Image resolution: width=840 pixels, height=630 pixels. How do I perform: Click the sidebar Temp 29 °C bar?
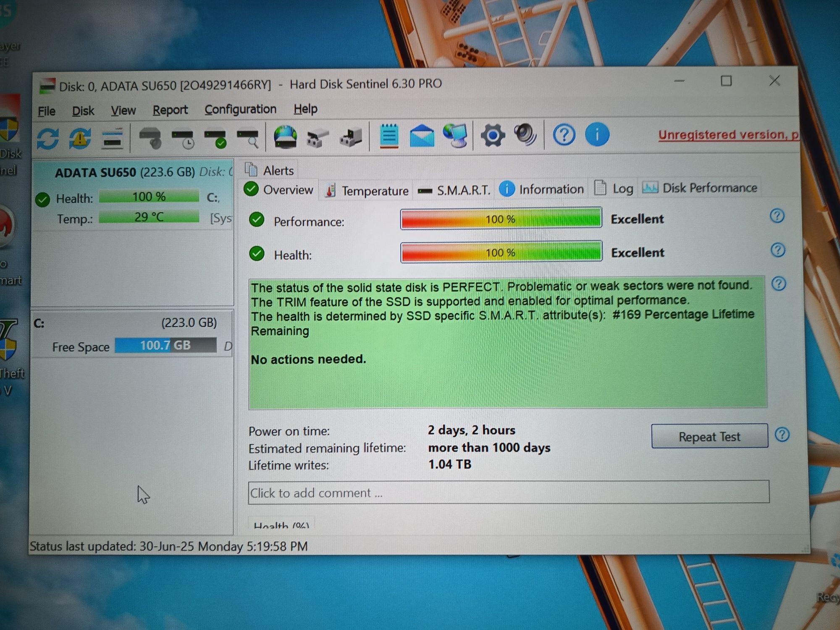149,217
